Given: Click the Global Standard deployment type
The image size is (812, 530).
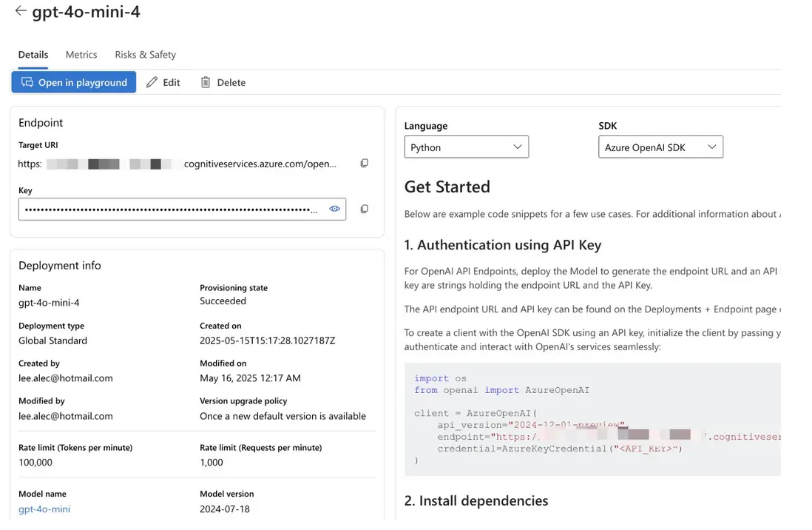Looking at the screenshot, I should pos(53,341).
